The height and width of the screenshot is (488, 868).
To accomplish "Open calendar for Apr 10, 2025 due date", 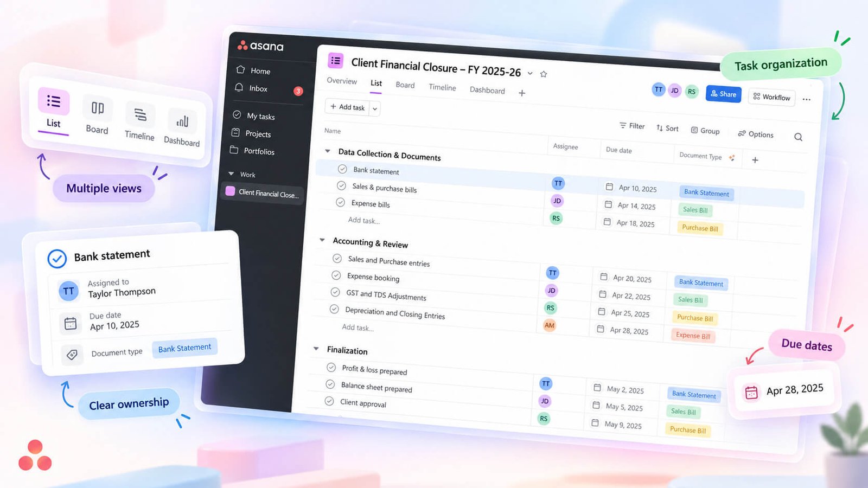I will tap(609, 187).
